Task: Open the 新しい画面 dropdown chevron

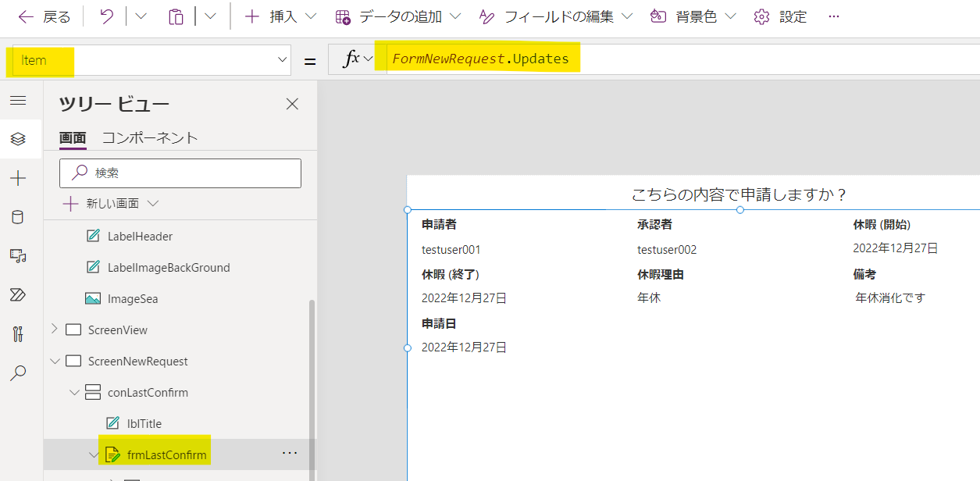Action: [x=153, y=204]
